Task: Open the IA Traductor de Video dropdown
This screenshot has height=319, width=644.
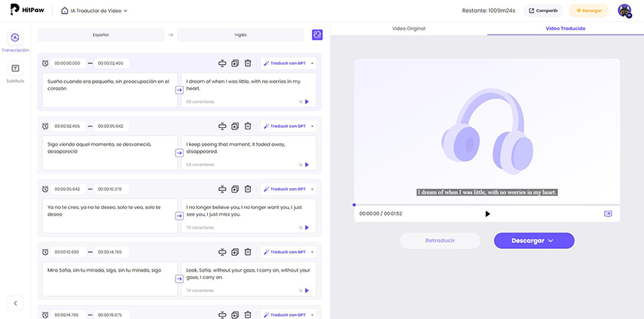Action: (94, 11)
